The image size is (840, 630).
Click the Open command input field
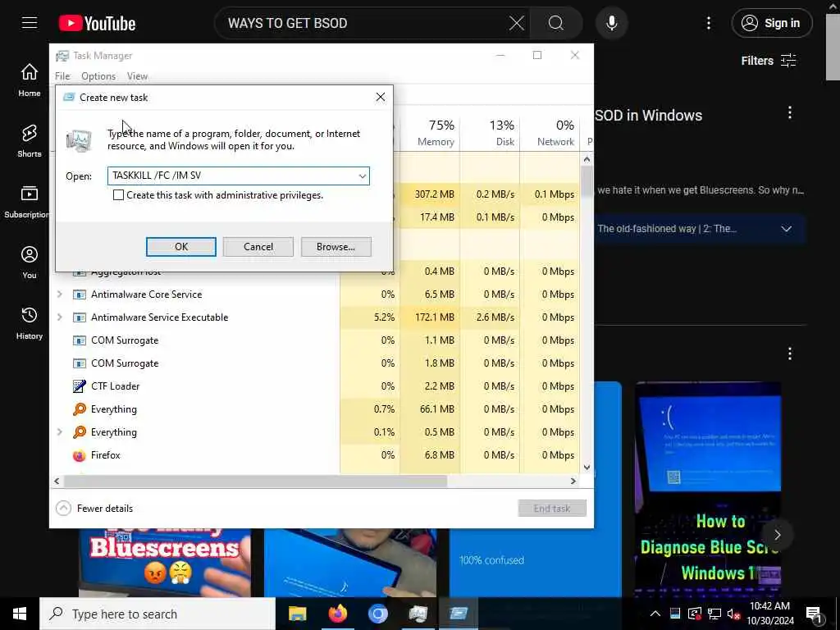point(233,176)
